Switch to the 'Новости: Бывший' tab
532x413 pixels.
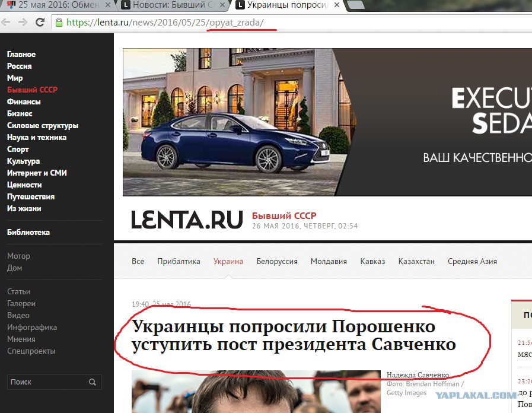tap(174, 5)
